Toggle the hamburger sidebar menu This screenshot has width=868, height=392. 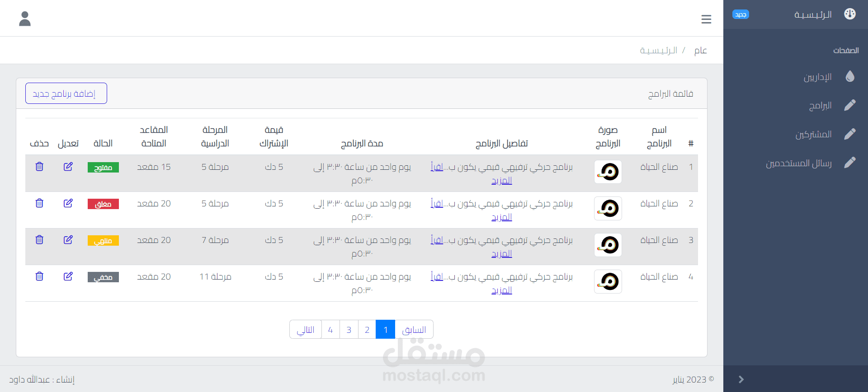point(706,19)
